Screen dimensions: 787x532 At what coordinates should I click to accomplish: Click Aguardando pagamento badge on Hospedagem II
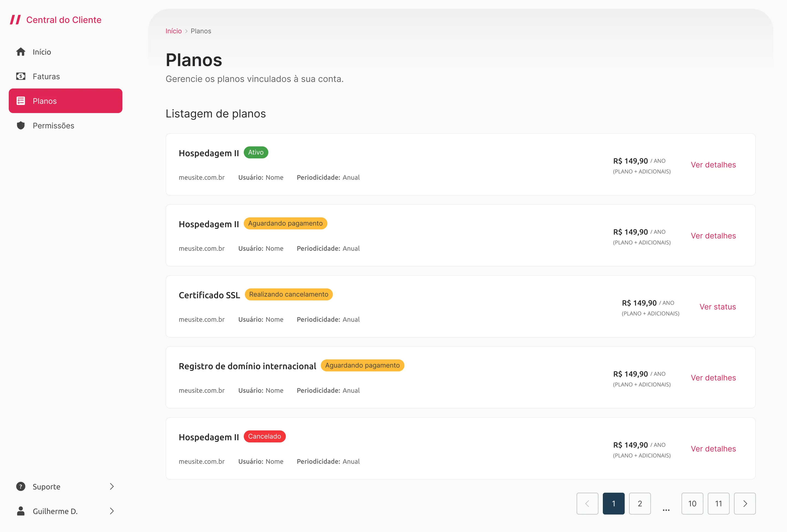(x=285, y=223)
